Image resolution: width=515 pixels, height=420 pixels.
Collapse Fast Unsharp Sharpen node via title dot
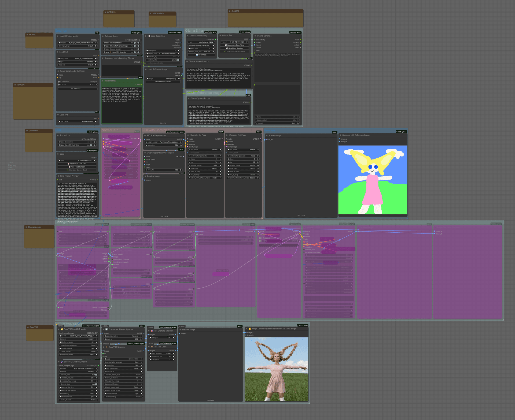pyautogui.click(x=149, y=331)
